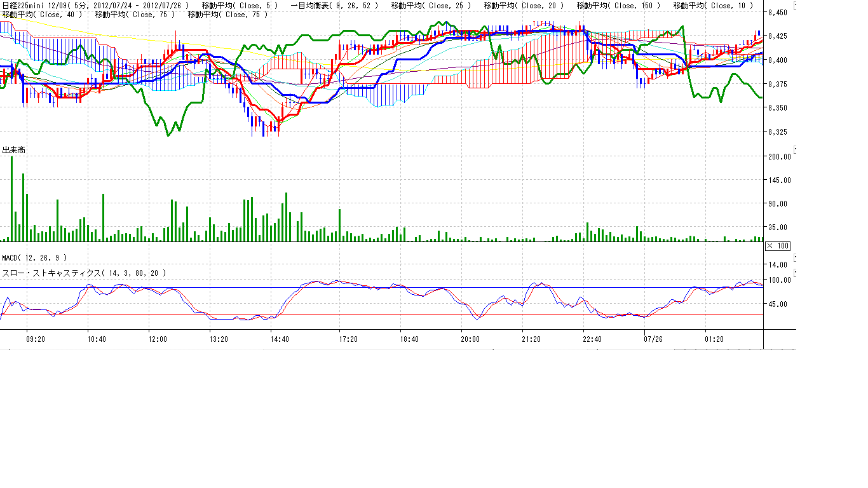Screen dimensions: 868x488
Task: Click the tallest green volume bar at far left
Action: click(11, 198)
